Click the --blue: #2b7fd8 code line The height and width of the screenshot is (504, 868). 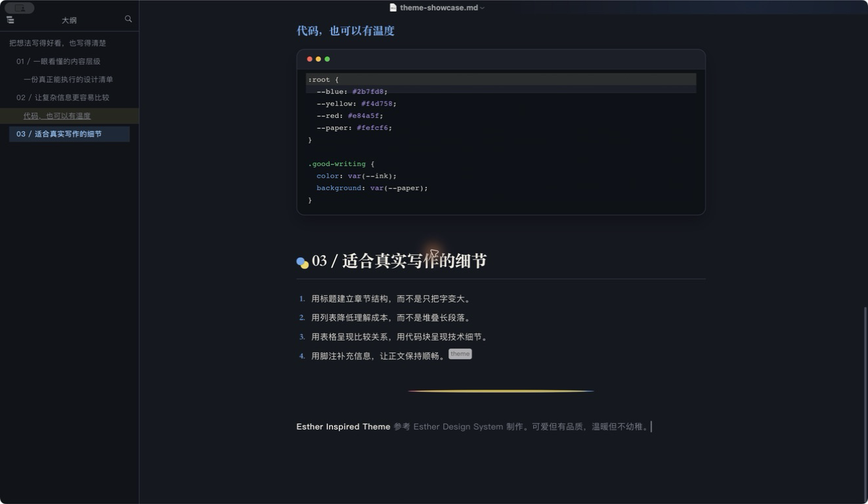click(352, 92)
